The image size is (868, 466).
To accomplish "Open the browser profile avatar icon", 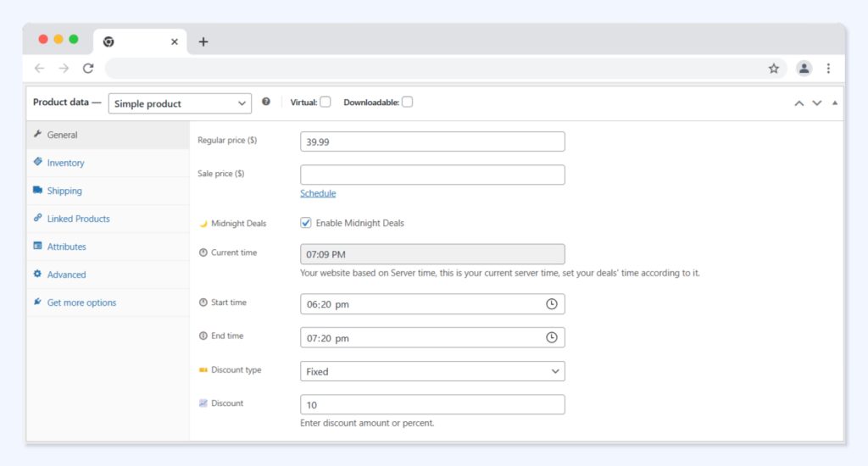I will 804,69.
